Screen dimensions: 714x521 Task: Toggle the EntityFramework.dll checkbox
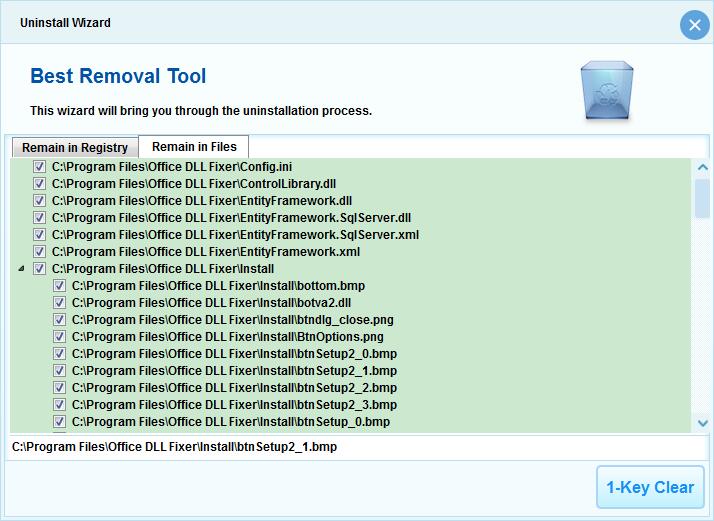pyautogui.click(x=39, y=201)
